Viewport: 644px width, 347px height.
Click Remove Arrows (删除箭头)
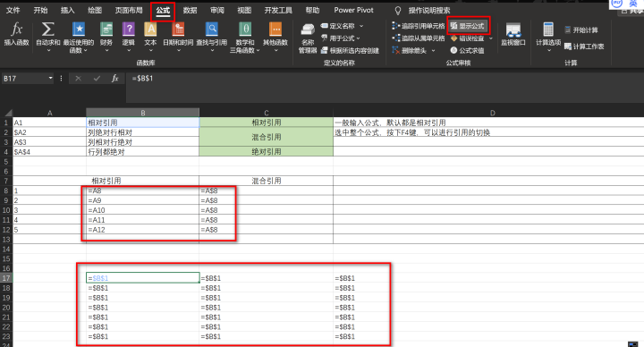click(x=409, y=50)
